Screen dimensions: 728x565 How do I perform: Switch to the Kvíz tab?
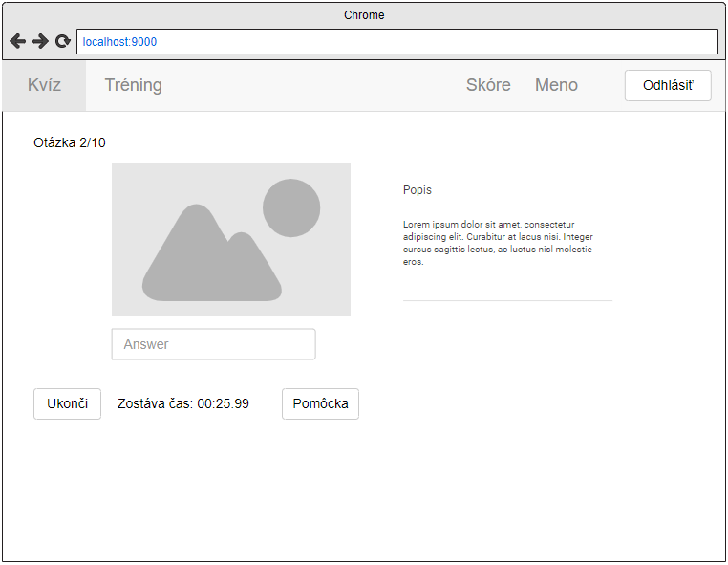click(44, 85)
